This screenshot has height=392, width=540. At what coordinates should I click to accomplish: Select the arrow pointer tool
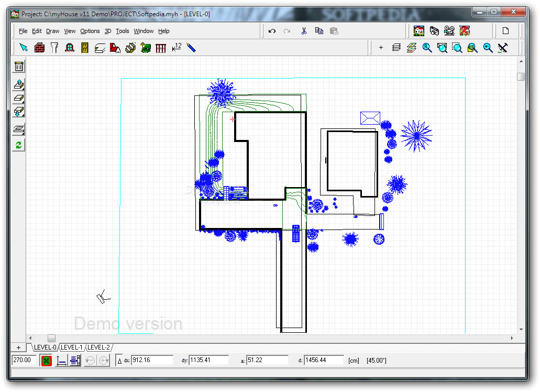(24, 48)
